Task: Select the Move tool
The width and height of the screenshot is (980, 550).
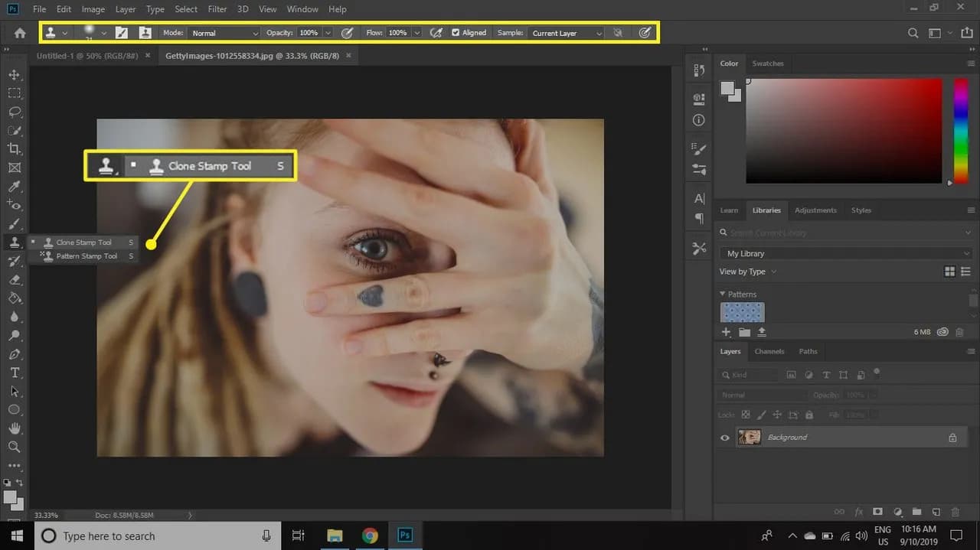Action: click(15, 74)
